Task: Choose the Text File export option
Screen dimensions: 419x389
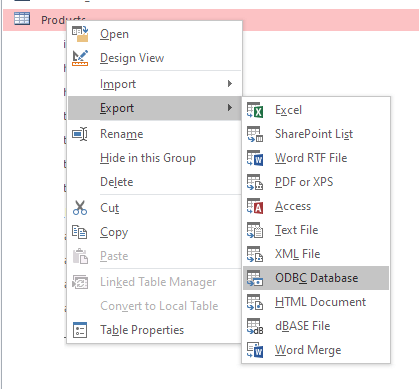Action: coord(316,230)
